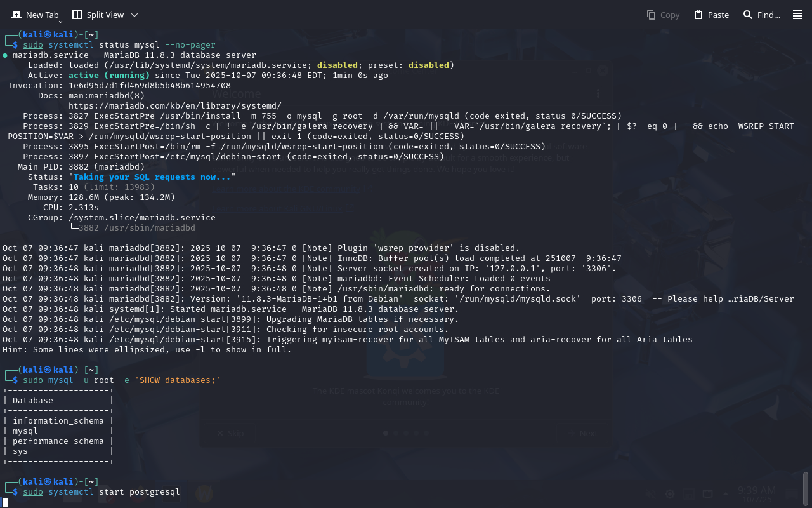Select performance_schema in the database list

pyautogui.click(x=58, y=441)
